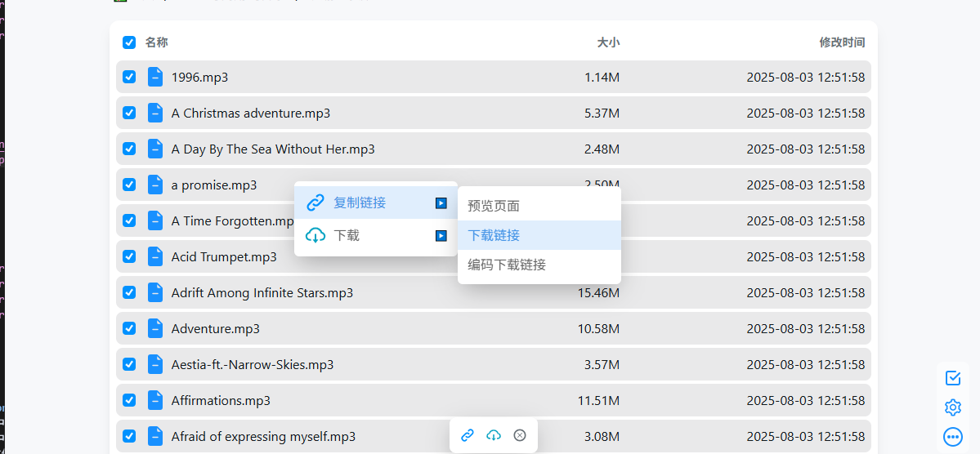Open settings via the gear icon
This screenshot has height=454, width=980.
[x=952, y=407]
